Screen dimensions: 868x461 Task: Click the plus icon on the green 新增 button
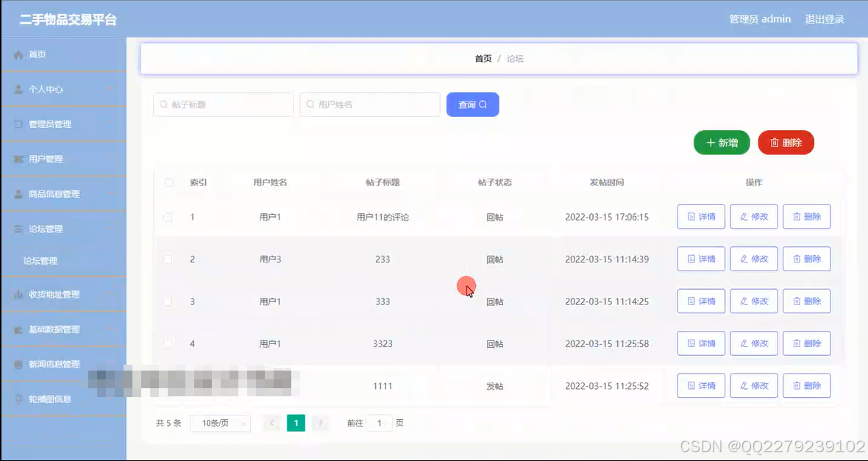click(711, 143)
